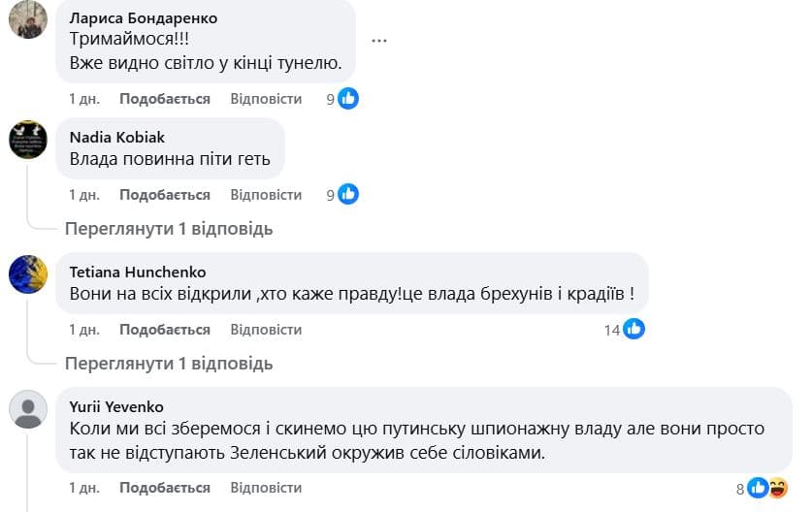Screen dimensions: 812x512
Task: Open Yurii Yevenko's profile name link
Action: tap(116, 406)
